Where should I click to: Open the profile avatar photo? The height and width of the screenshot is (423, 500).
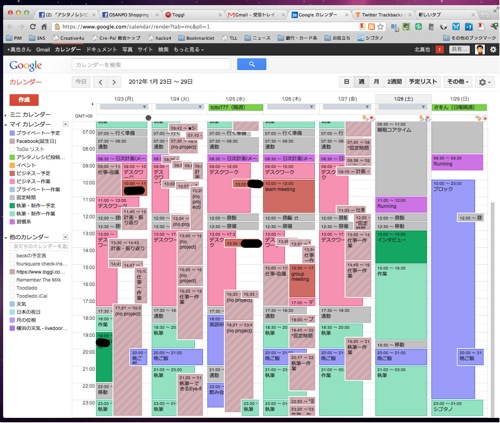[479, 50]
